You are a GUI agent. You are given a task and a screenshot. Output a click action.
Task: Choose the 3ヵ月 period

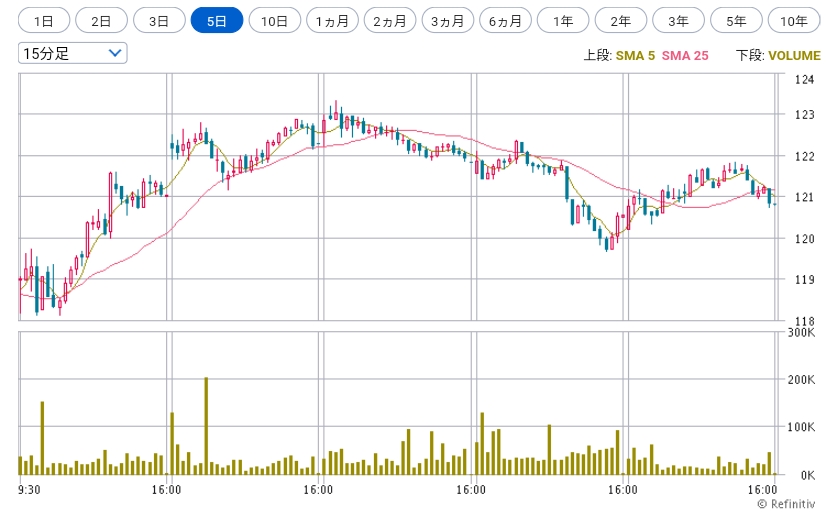(448, 21)
